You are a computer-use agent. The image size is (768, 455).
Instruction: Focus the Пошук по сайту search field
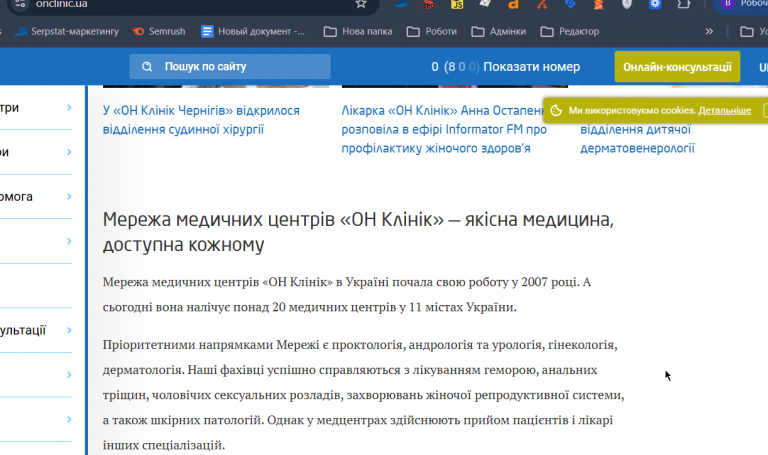point(230,67)
